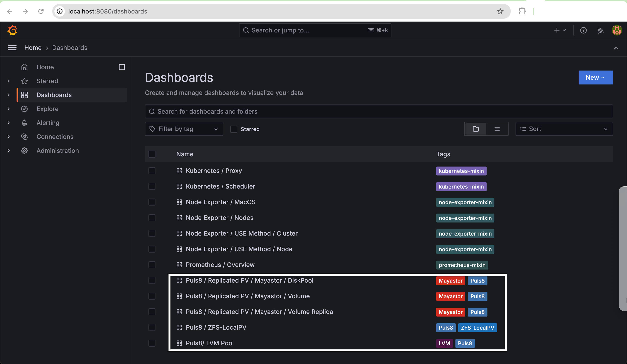Viewport: 627px width, 364px height.
Task: Check the box for Node Exporter / Nodes
Action: (152, 218)
